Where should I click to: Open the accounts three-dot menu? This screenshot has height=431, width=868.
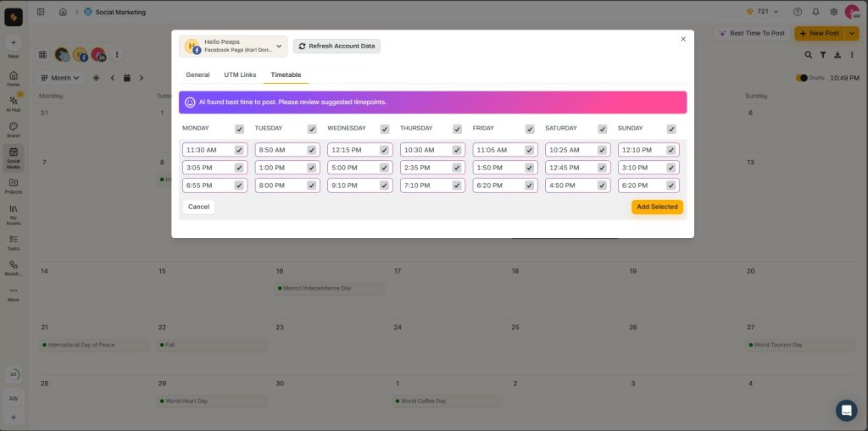pyautogui.click(x=117, y=55)
